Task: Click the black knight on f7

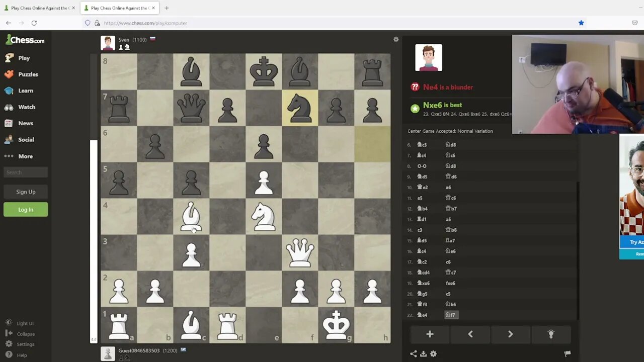Action: coord(300,108)
